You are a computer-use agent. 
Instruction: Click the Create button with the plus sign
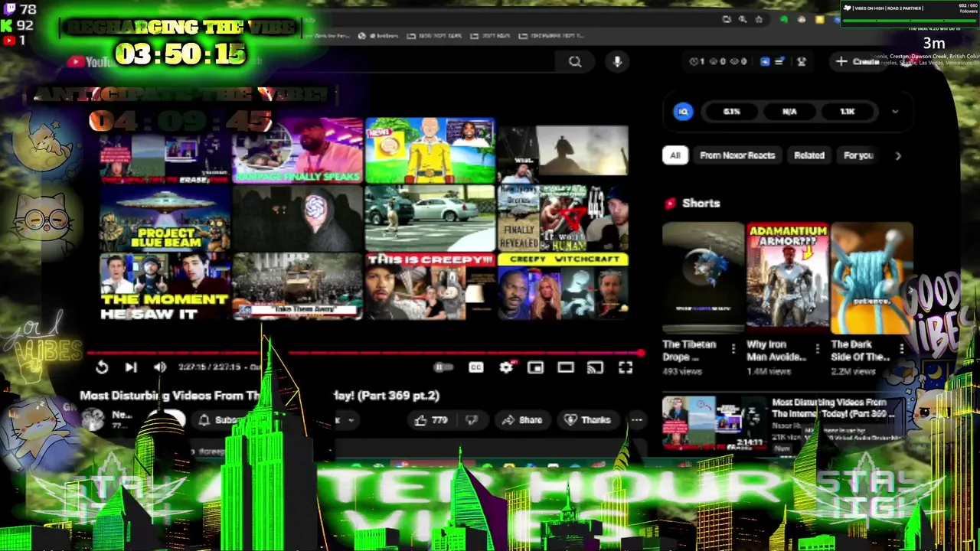858,62
